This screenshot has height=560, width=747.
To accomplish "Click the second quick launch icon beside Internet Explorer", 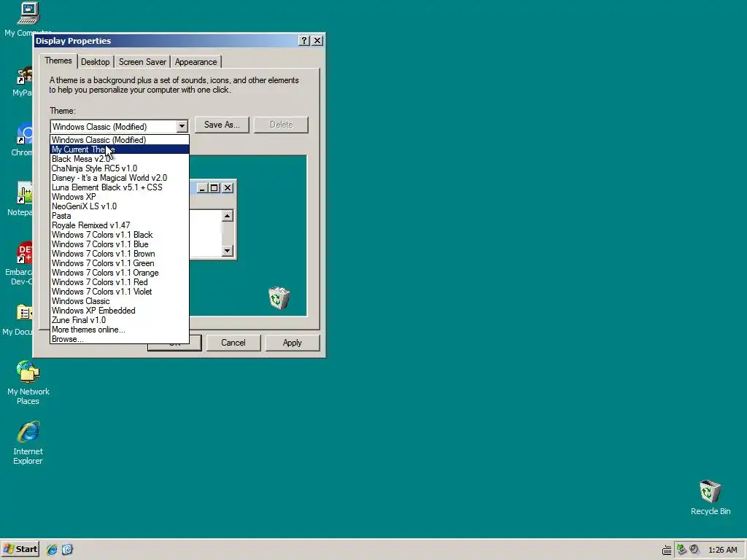I will [67, 550].
